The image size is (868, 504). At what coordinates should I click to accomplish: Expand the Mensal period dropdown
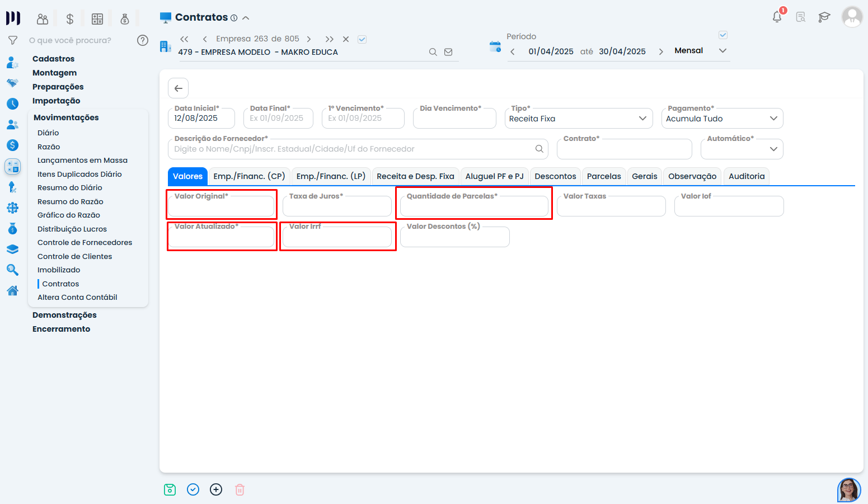(722, 51)
